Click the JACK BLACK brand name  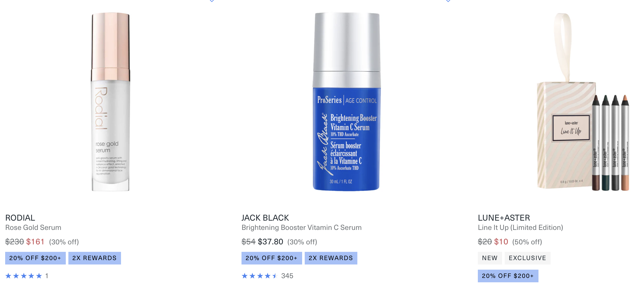coord(265,218)
